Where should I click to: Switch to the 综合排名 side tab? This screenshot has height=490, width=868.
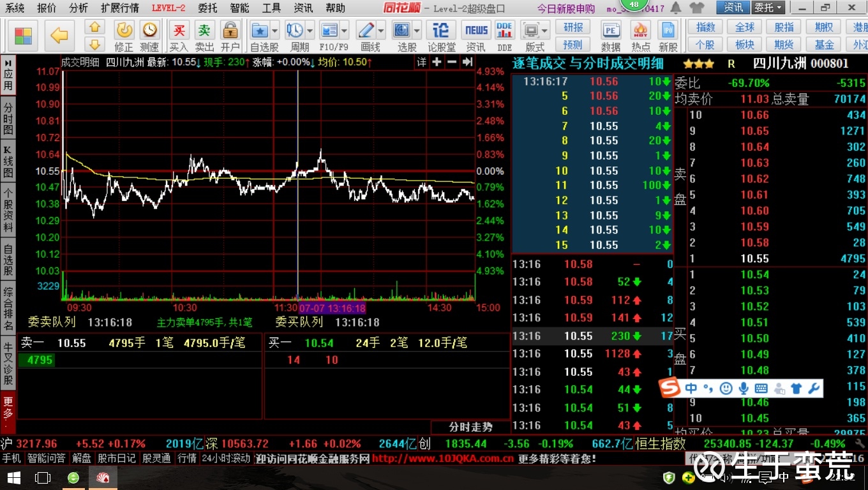point(8,309)
